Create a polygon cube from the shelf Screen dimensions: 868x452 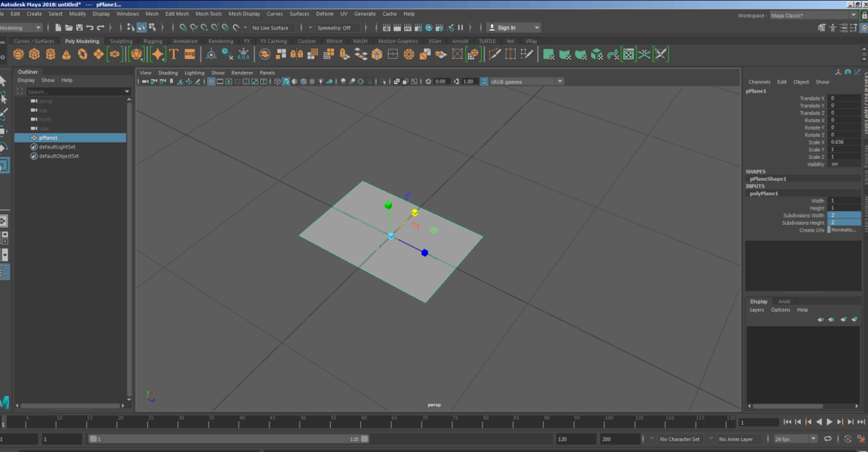[x=34, y=54]
